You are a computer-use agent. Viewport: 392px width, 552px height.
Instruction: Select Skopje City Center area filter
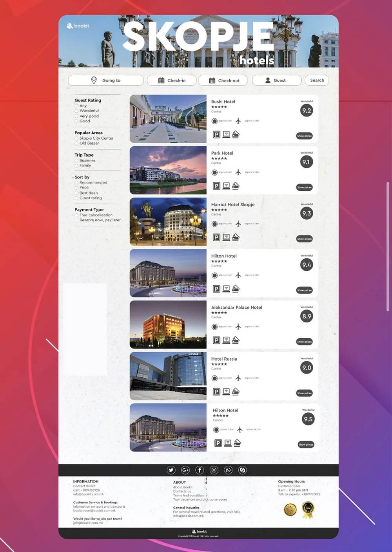click(x=76, y=138)
